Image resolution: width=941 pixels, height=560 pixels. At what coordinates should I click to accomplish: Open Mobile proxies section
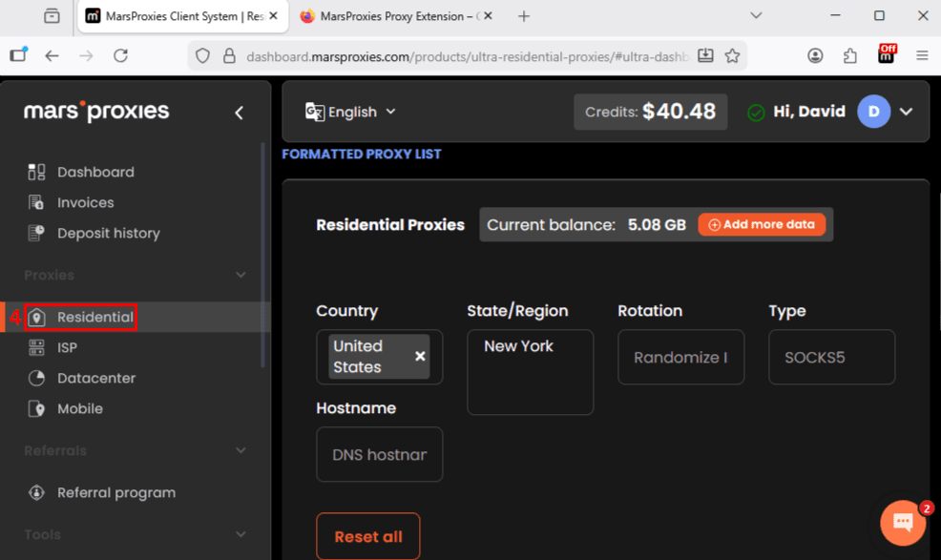(66, 408)
